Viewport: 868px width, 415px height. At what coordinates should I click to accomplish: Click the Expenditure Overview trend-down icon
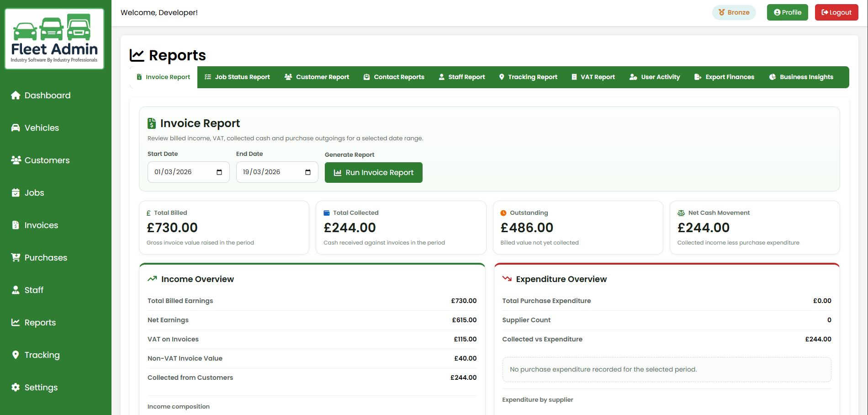507,279
